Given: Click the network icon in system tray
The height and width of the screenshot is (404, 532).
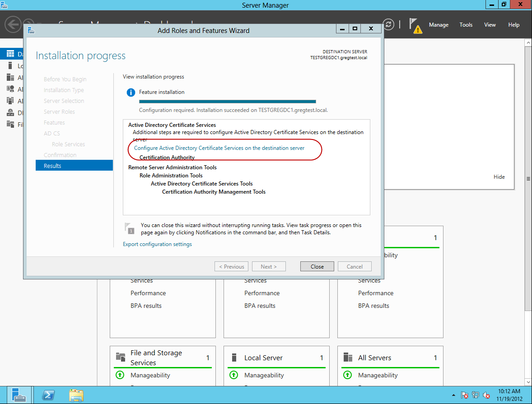Looking at the screenshot, I should click(476, 395).
